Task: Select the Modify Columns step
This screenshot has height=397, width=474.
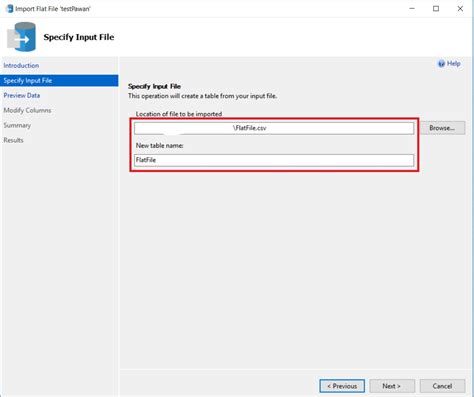Action: click(27, 110)
